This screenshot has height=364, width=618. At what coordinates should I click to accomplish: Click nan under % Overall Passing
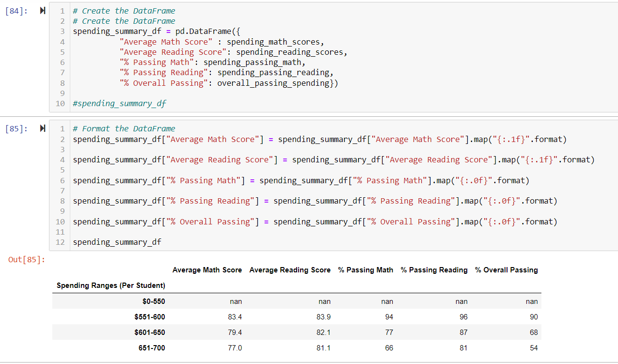tap(532, 301)
